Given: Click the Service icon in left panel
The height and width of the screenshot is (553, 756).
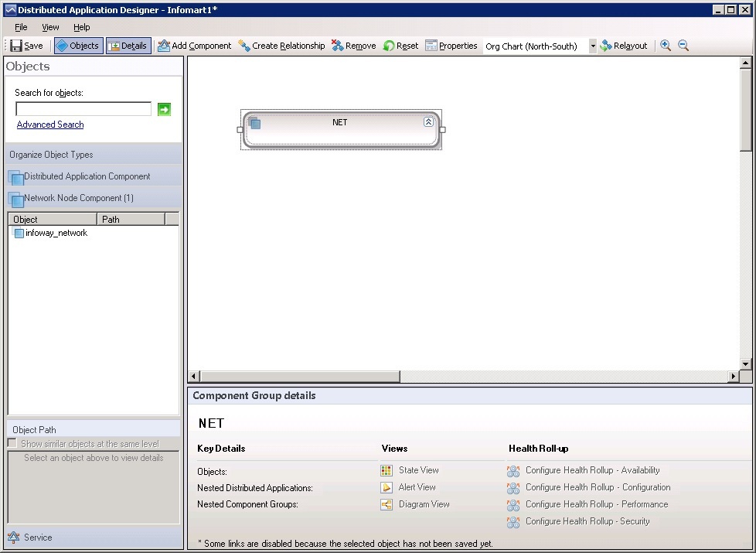Looking at the screenshot, I should tap(14, 537).
